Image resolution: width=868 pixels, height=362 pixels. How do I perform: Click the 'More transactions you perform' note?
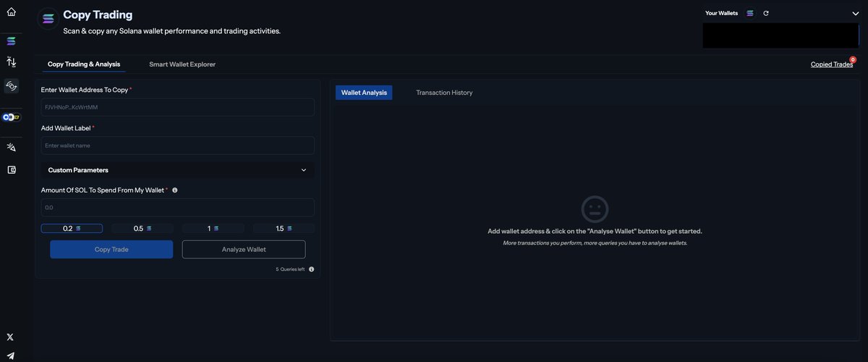point(595,243)
